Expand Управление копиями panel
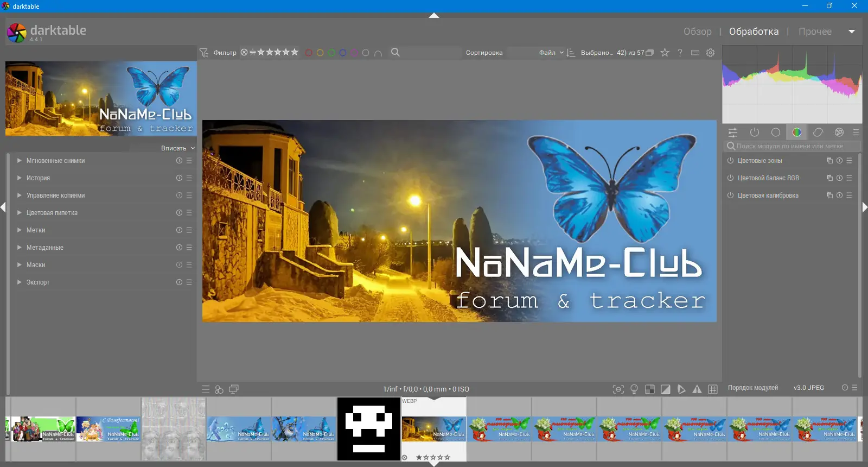This screenshot has height=467, width=868. coord(20,195)
